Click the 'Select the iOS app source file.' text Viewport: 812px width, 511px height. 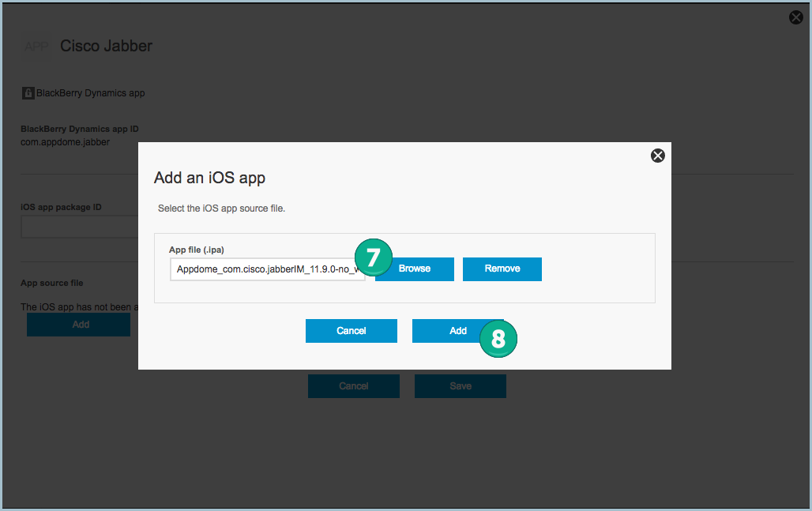click(x=222, y=209)
